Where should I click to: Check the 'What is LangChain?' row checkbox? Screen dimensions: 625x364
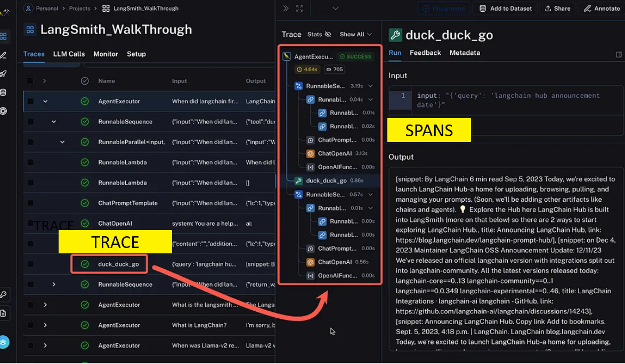(x=30, y=325)
